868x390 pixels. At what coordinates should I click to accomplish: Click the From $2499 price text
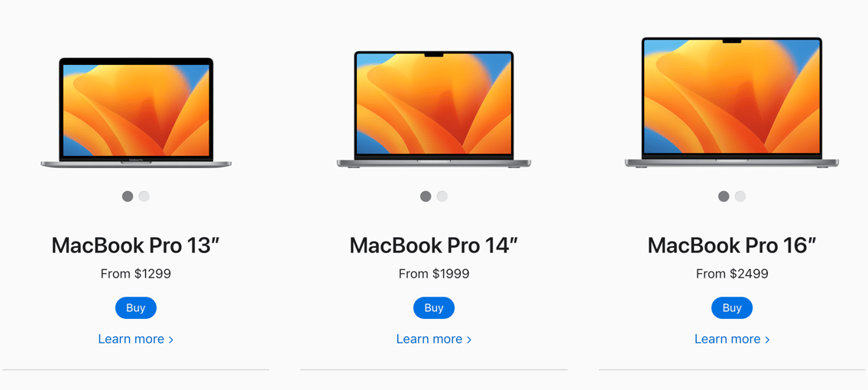coord(732,274)
